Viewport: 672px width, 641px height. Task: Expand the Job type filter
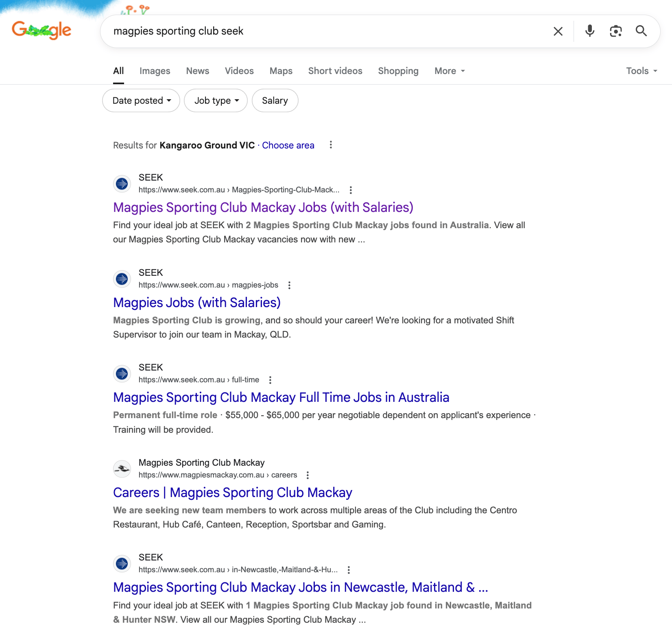point(216,100)
